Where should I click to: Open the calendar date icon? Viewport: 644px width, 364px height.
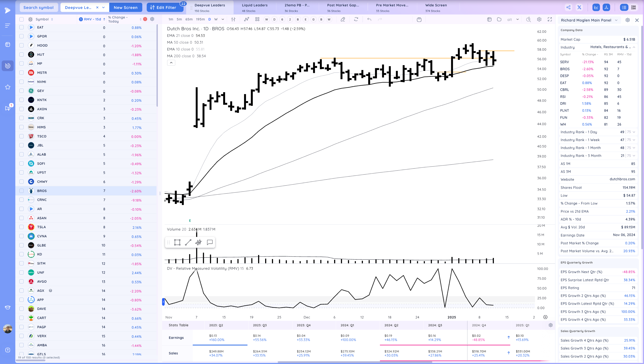419,19
